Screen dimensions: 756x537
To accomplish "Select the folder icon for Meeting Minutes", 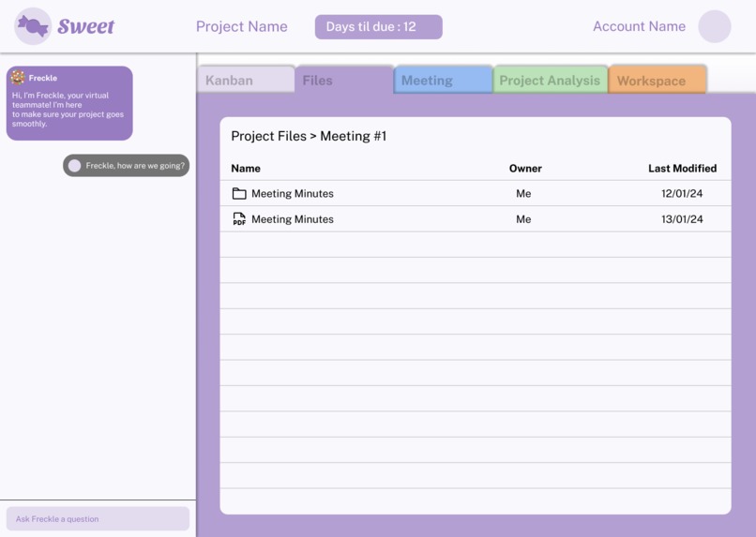I will [239, 194].
